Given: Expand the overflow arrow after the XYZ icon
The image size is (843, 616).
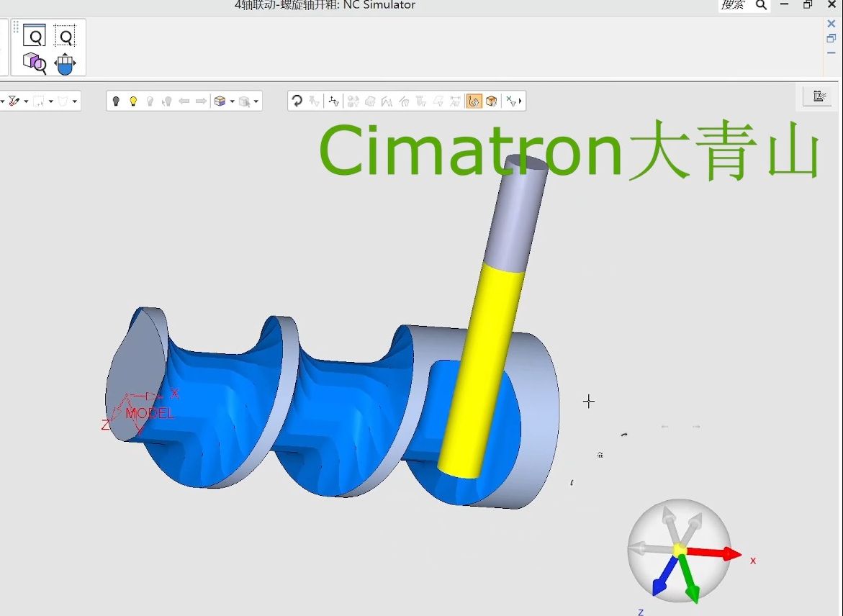Looking at the screenshot, I should 520,102.
